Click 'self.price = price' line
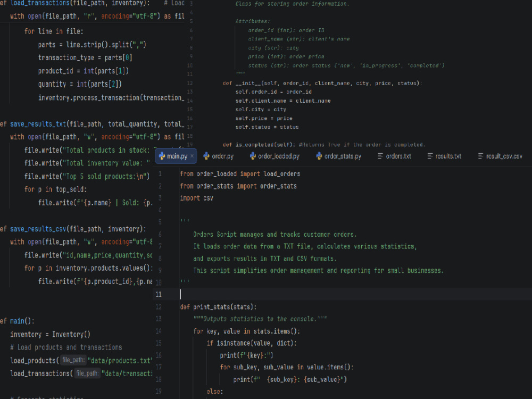Image resolution: width=532 pixels, height=399 pixels. [264, 119]
